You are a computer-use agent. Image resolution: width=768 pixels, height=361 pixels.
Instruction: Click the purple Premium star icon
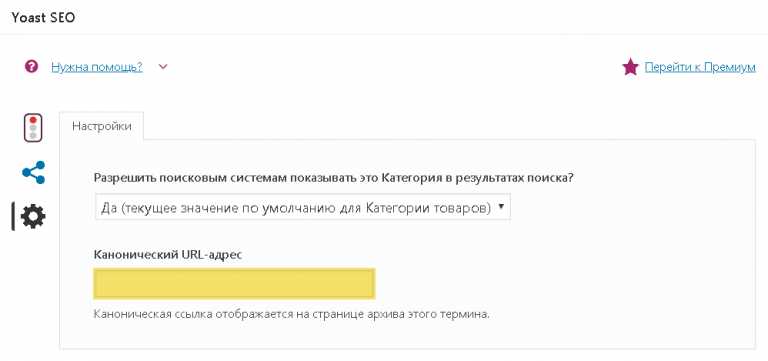[x=630, y=67]
